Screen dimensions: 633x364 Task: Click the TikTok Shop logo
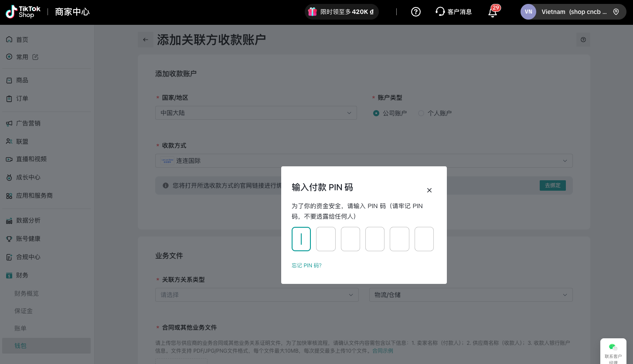[x=23, y=12]
